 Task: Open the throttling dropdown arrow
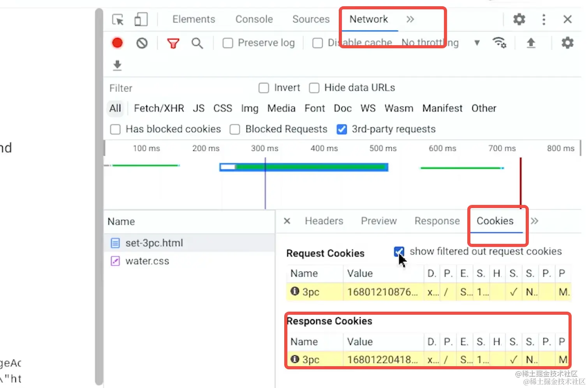tap(477, 43)
